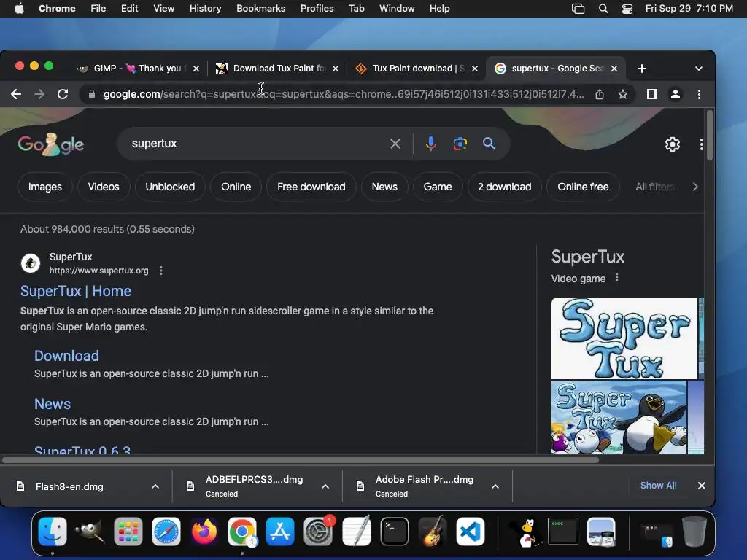Filter results by Images
Viewport: 747px width, 560px height.
coord(44,187)
